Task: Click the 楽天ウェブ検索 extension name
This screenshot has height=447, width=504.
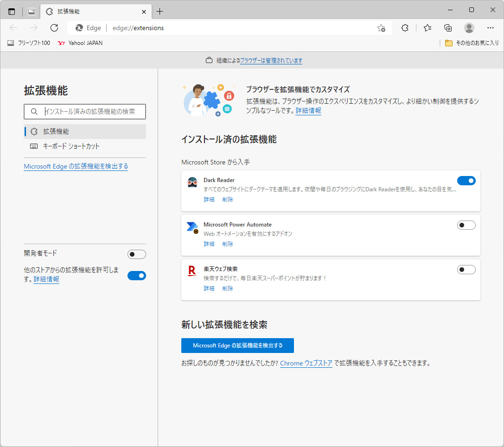Action: click(x=221, y=269)
